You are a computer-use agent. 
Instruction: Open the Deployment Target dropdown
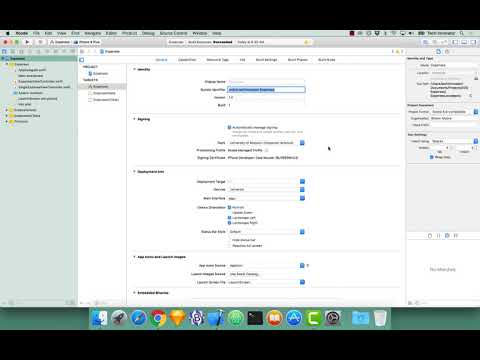click(266, 181)
